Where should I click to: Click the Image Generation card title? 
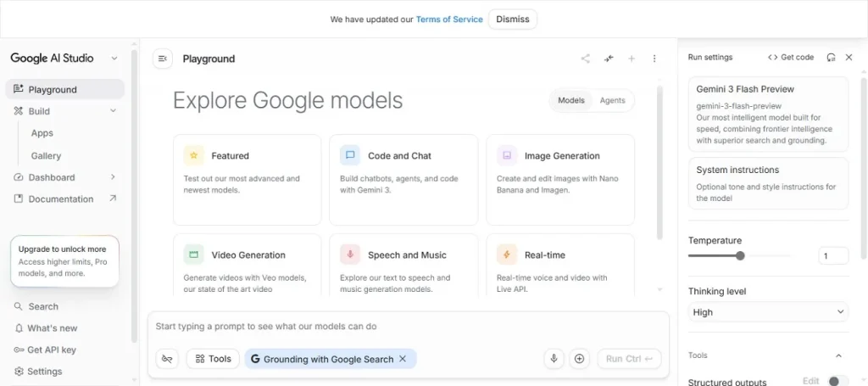[562, 155]
